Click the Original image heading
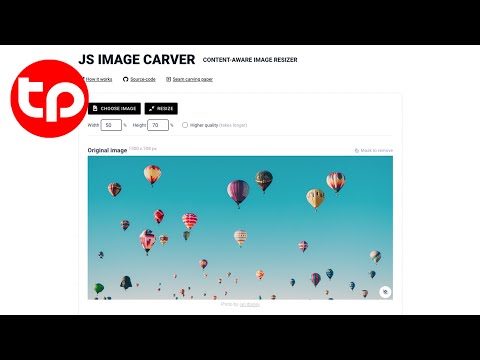480x360 pixels. coord(107,150)
